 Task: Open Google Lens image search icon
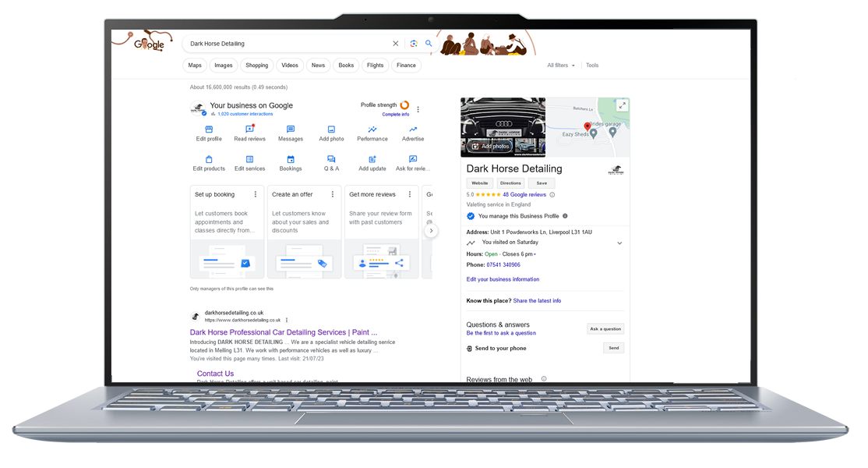[x=414, y=43]
